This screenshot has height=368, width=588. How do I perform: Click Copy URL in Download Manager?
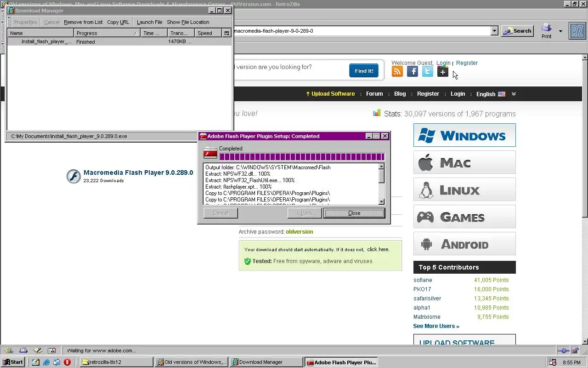click(x=118, y=22)
